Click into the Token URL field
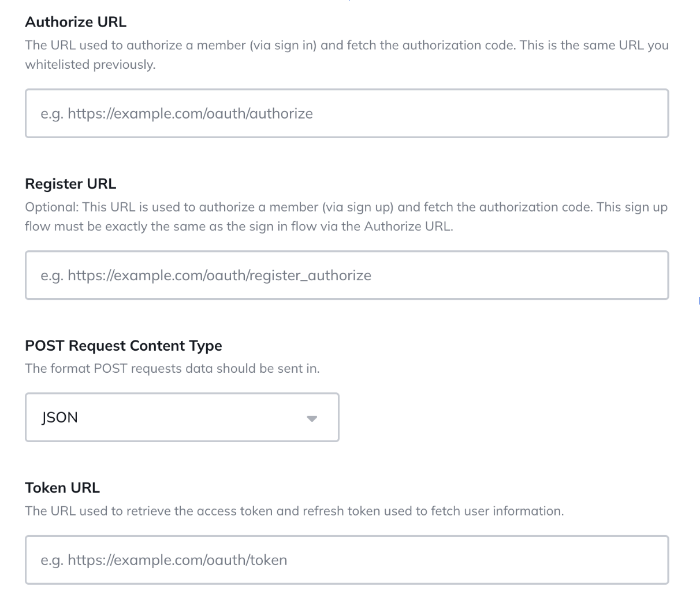 click(x=347, y=560)
